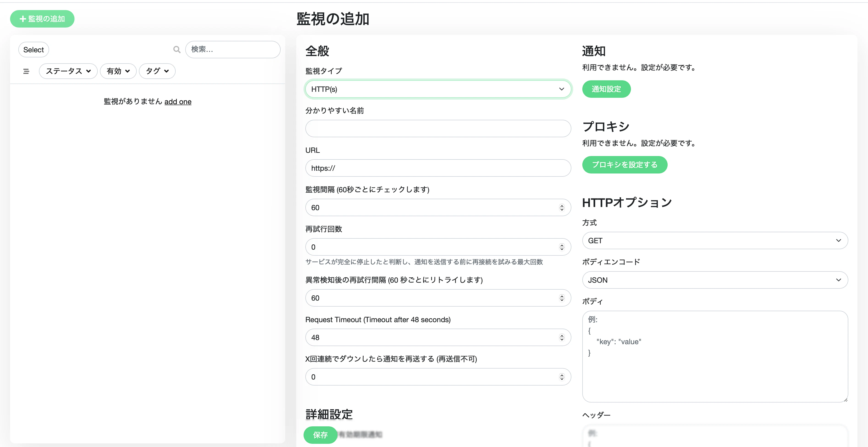Open the タグ filter dropdown
The width and height of the screenshot is (868, 447).
point(157,71)
